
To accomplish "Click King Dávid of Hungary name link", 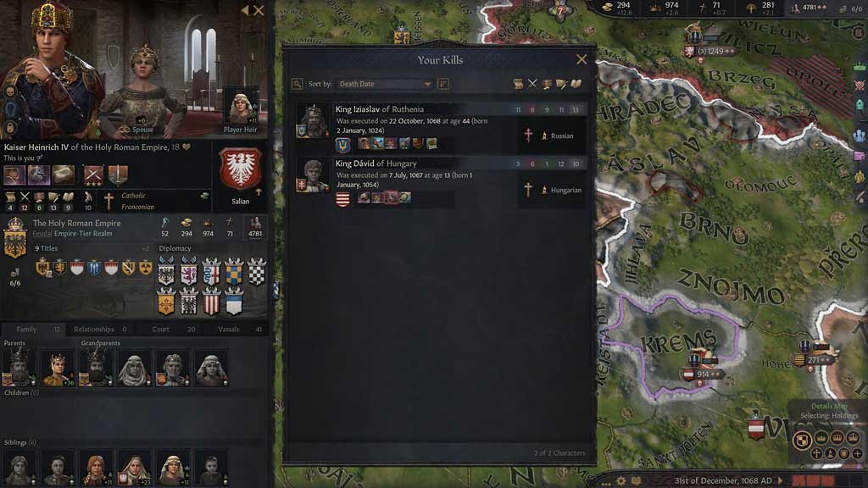I will [x=376, y=164].
